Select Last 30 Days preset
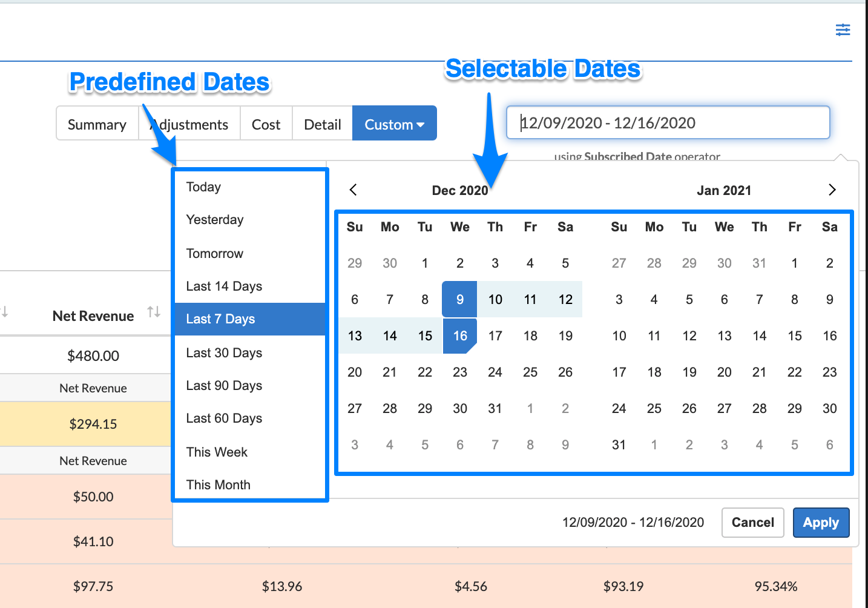 tap(224, 353)
